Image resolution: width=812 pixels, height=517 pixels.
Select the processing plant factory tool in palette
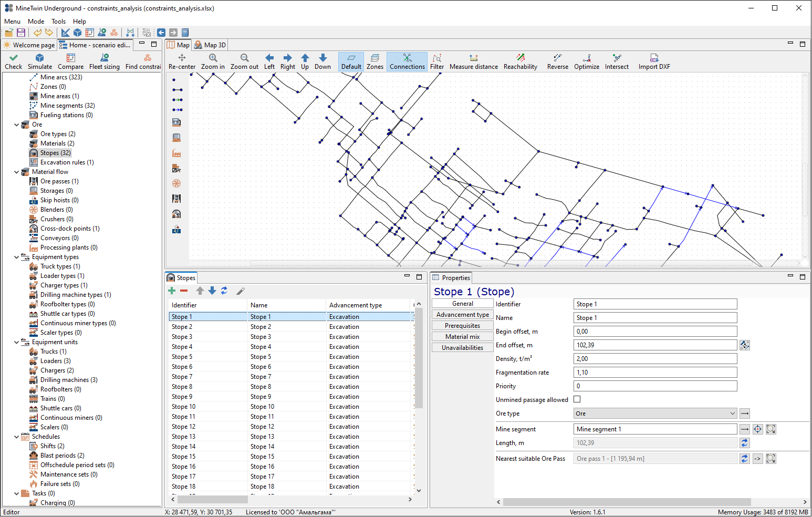pos(176,153)
